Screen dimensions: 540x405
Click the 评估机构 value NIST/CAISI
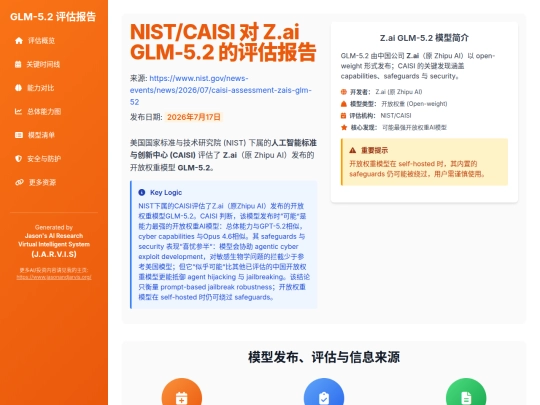(396, 115)
